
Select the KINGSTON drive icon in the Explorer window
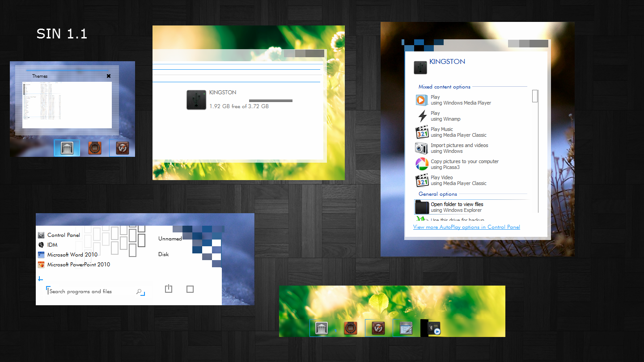pos(196,100)
